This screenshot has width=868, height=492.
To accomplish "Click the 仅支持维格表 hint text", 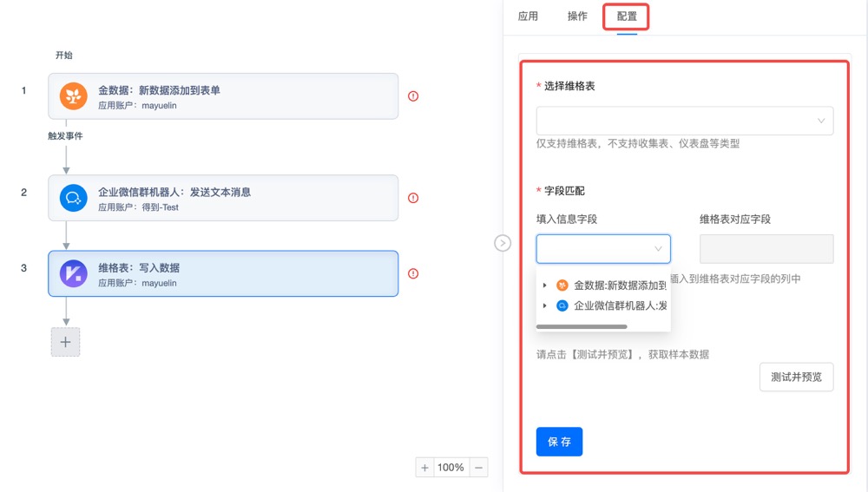I will pyautogui.click(x=638, y=144).
